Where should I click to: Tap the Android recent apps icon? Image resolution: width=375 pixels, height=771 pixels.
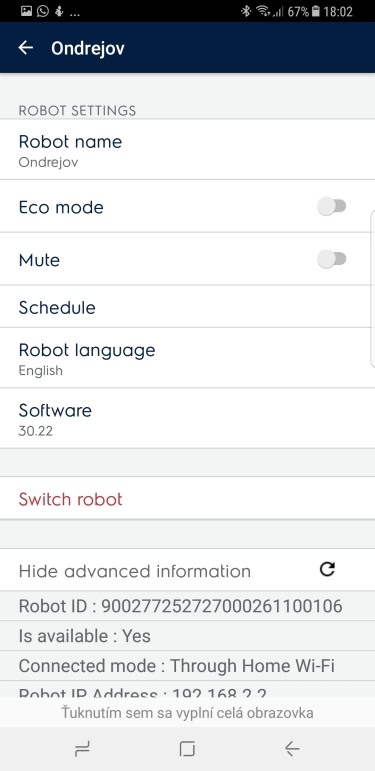coord(82,749)
